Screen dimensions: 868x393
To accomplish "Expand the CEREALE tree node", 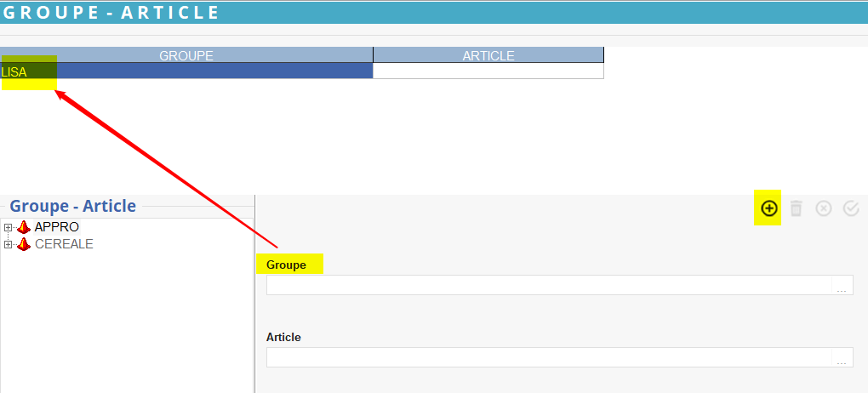I will [x=9, y=244].
